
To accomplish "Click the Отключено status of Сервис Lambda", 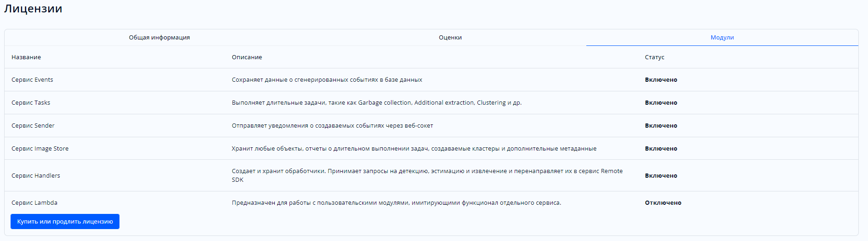I will pyautogui.click(x=663, y=203).
